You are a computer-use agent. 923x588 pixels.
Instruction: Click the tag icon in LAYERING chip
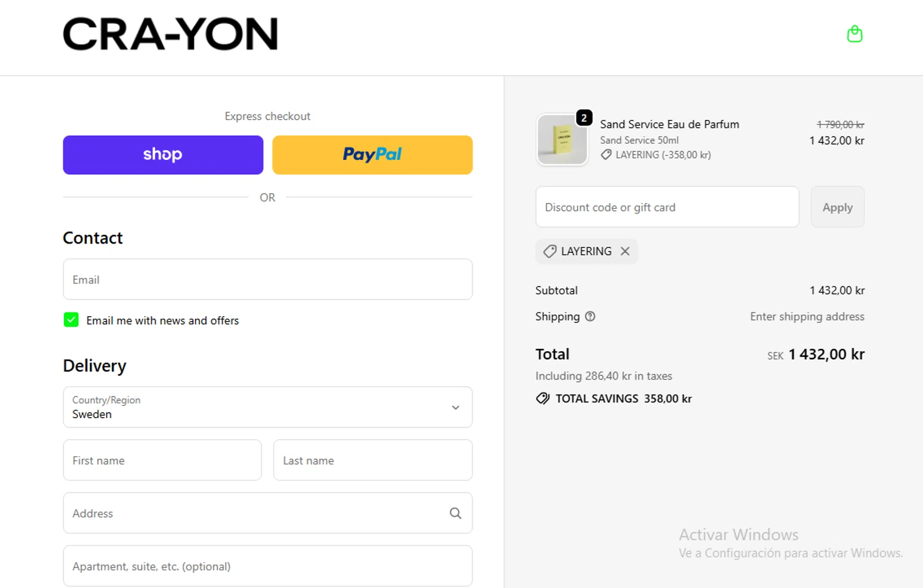[549, 251]
